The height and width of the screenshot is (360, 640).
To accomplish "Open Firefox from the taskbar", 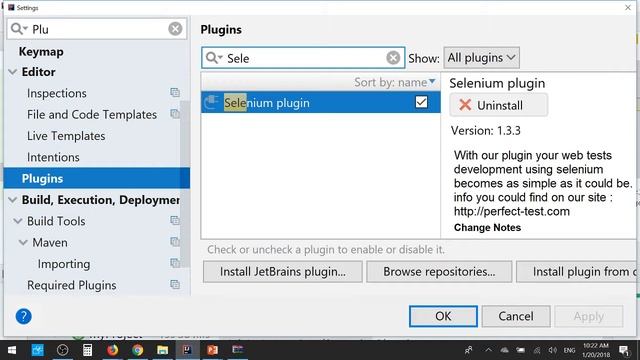I will [x=112, y=350].
